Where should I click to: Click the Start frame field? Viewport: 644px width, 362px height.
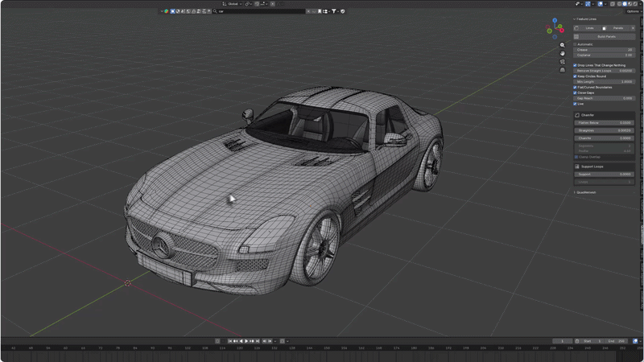[x=592, y=341]
